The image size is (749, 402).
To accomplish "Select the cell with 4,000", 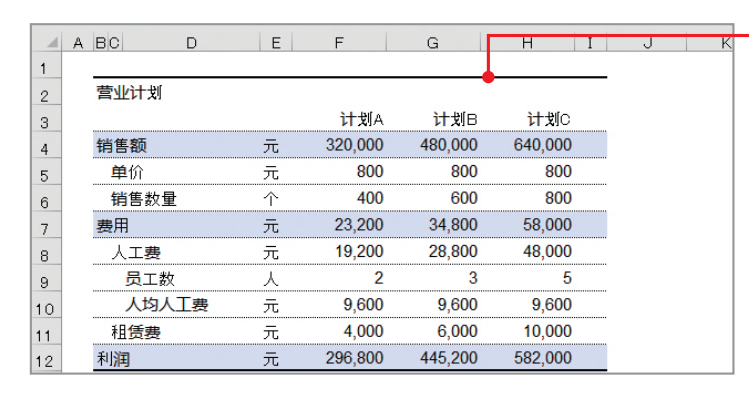I will click(x=363, y=331).
